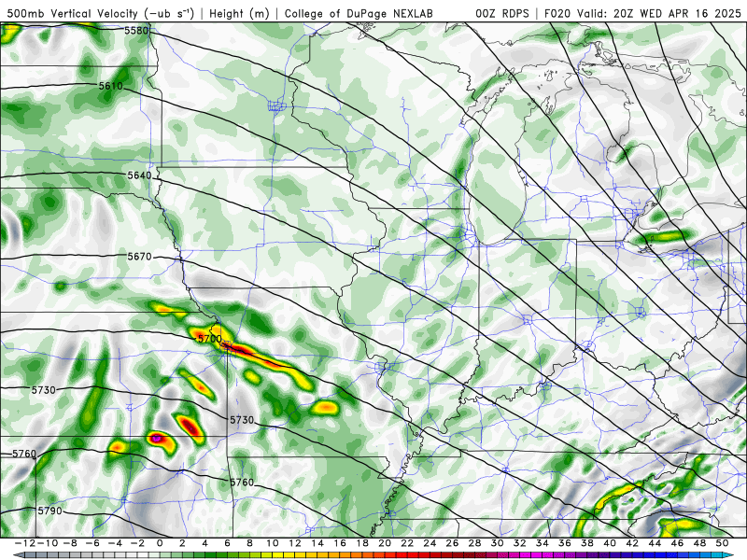Viewport: 747px width, 560px height.
Task: Click the "College of DuPage NEXLAB" text
Action: tap(359, 14)
